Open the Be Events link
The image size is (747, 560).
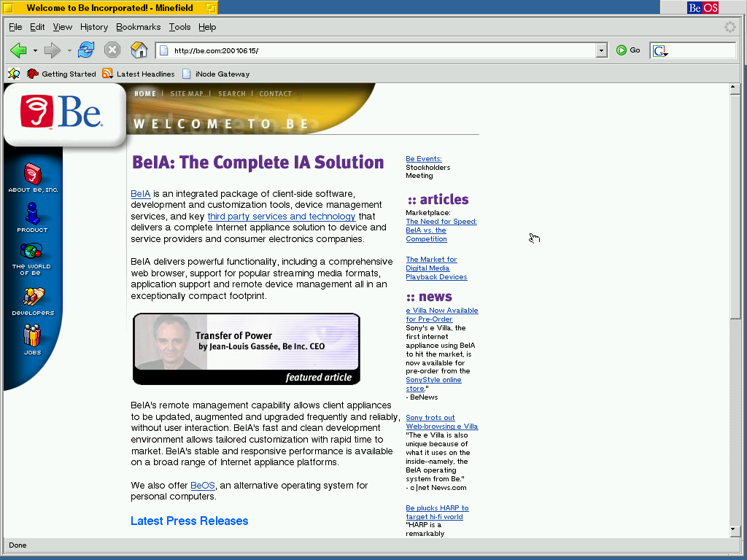coord(424,158)
